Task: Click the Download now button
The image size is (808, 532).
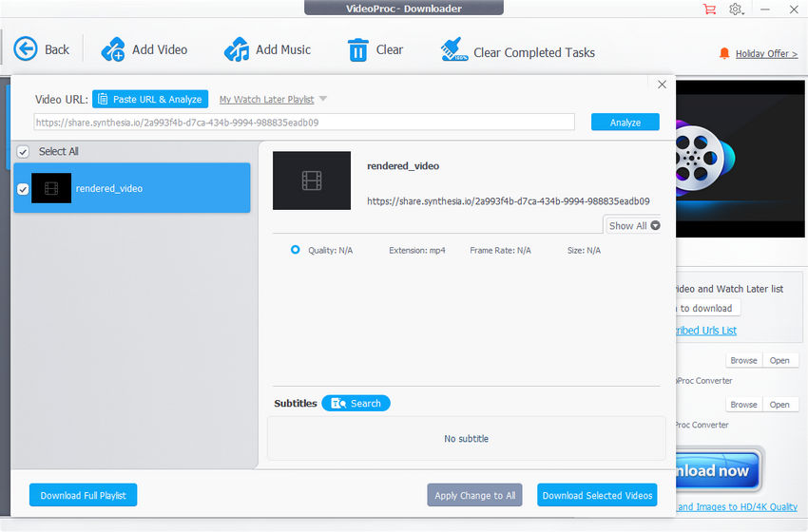Action: point(718,470)
